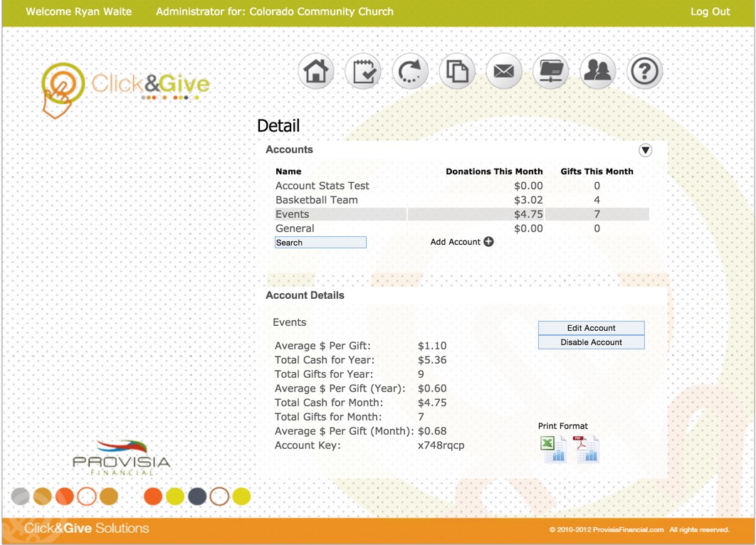
Task: Open the envelope mail icon
Action: point(504,71)
